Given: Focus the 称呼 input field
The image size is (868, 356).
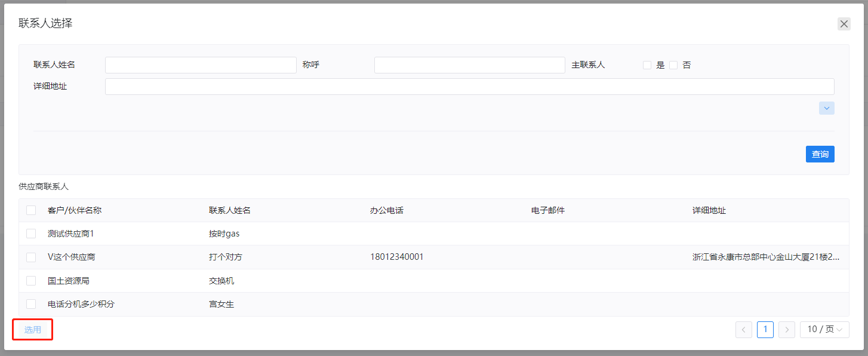Looking at the screenshot, I should pyautogui.click(x=470, y=65).
